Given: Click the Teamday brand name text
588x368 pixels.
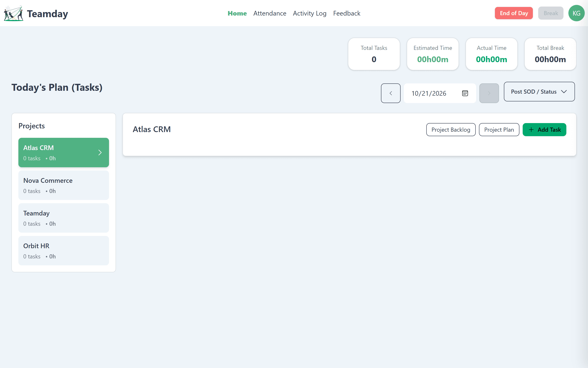Looking at the screenshot, I should 47,14.
